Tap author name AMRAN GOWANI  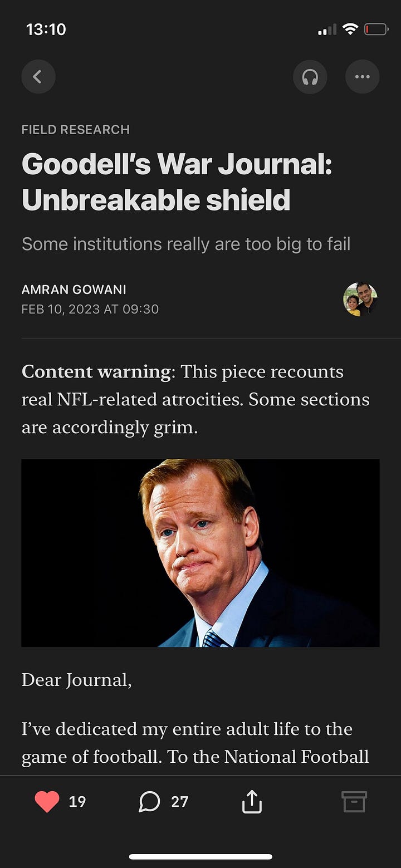(x=74, y=290)
